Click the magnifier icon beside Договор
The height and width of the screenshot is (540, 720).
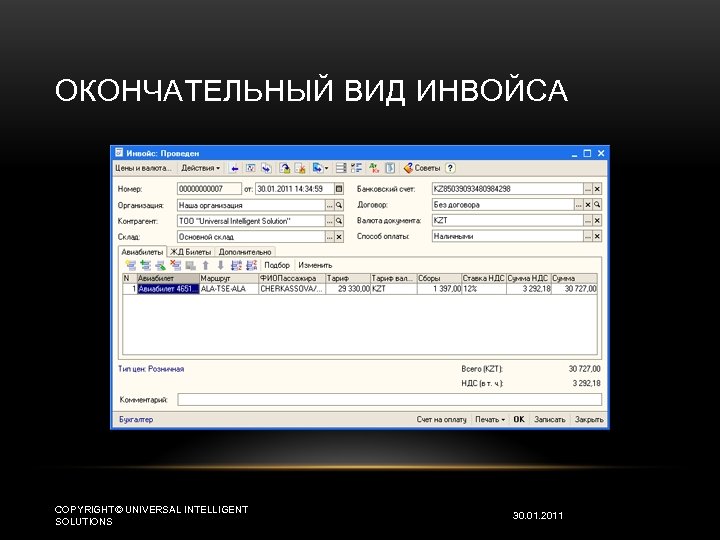point(597,205)
